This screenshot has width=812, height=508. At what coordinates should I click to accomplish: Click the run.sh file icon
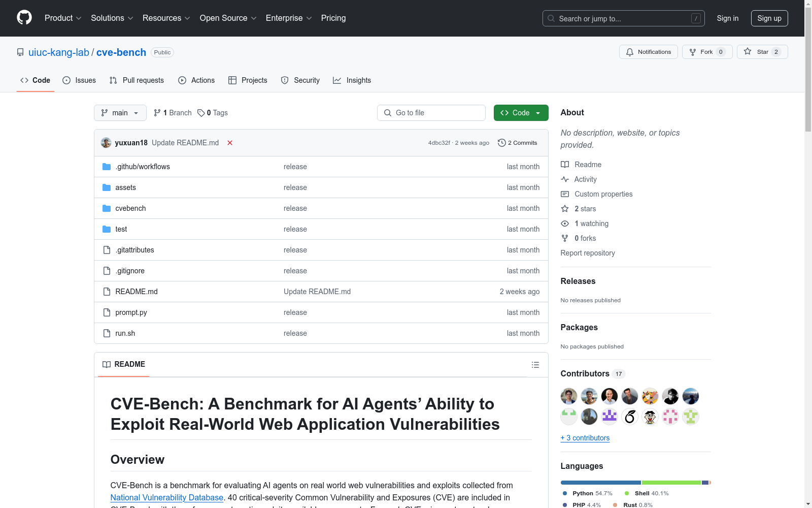[107, 333]
